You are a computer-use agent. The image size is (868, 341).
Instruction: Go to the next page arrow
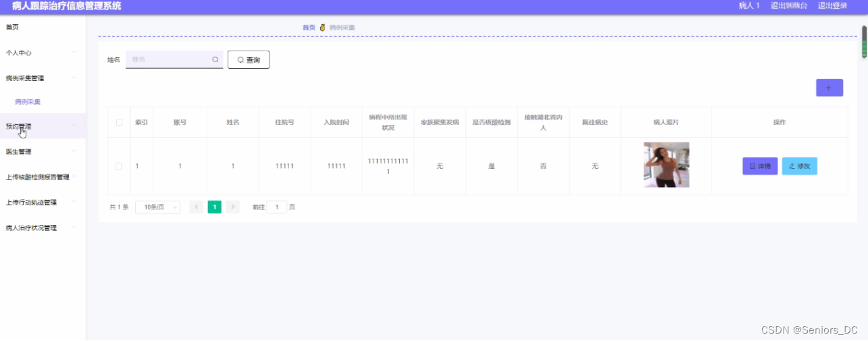[x=233, y=207]
